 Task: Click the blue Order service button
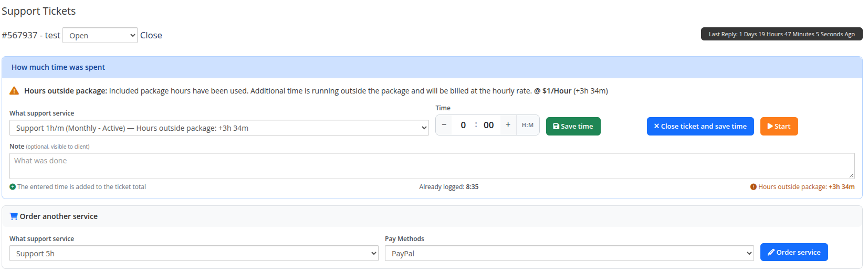point(794,252)
